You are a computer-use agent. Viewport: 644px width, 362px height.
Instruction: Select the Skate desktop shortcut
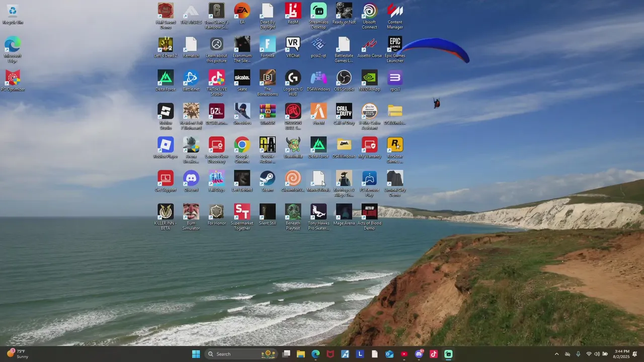(x=242, y=81)
